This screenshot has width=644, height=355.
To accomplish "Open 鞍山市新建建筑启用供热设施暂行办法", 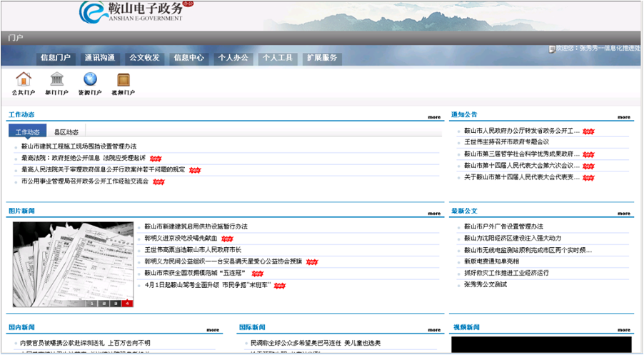I will tap(196, 226).
